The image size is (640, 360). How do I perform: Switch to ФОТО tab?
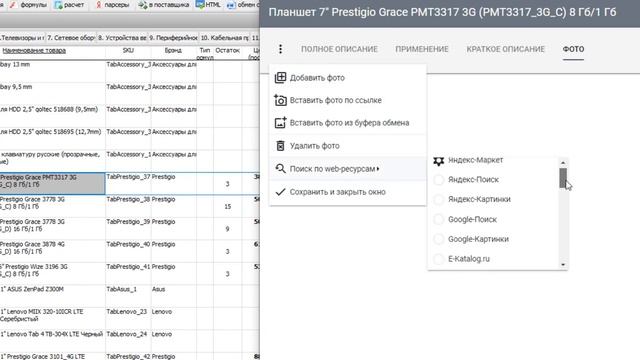click(573, 49)
